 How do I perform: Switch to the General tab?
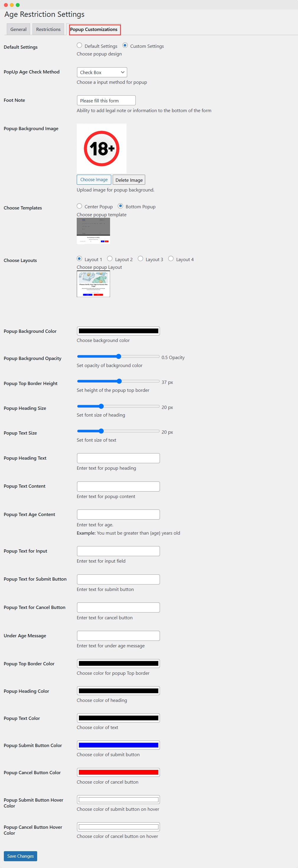tap(18, 29)
